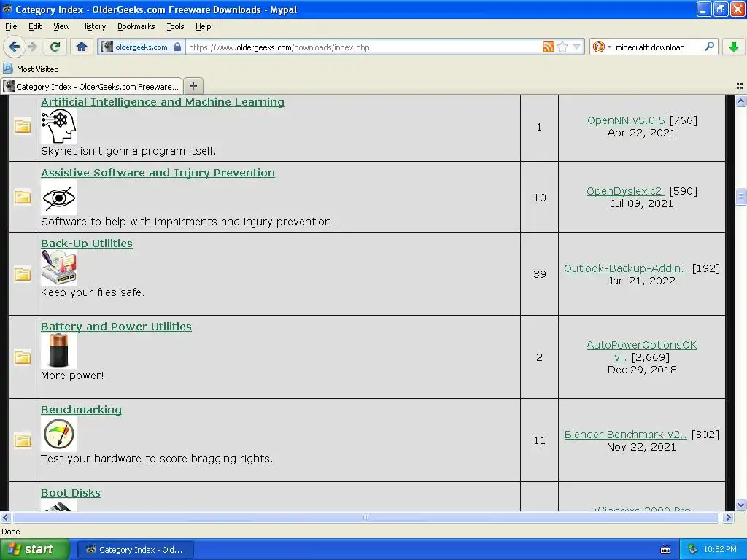747x560 pixels.
Task: Open a new tab with plus button
Action: (x=193, y=86)
